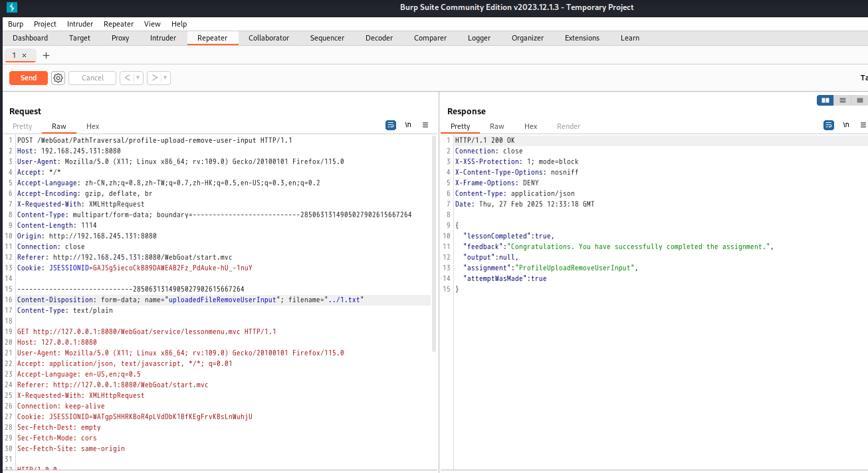This screenshot has height=473, width=868.
Task: Click the HTTP/1.1 200 OK status line
Action: point(485,140)
